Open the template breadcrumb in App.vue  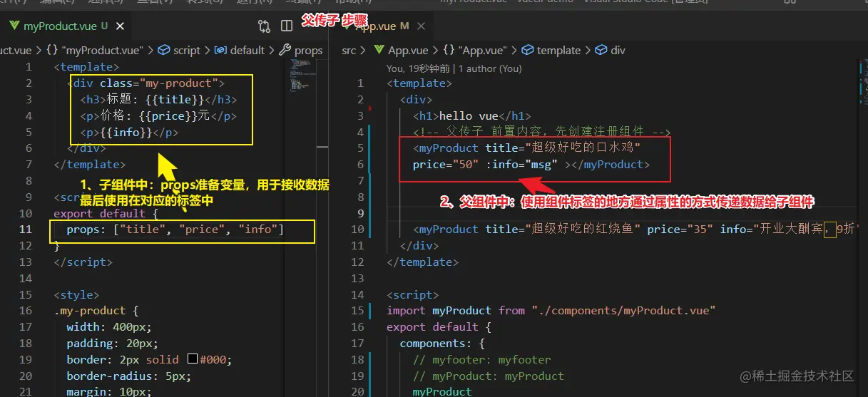point(551,51)
